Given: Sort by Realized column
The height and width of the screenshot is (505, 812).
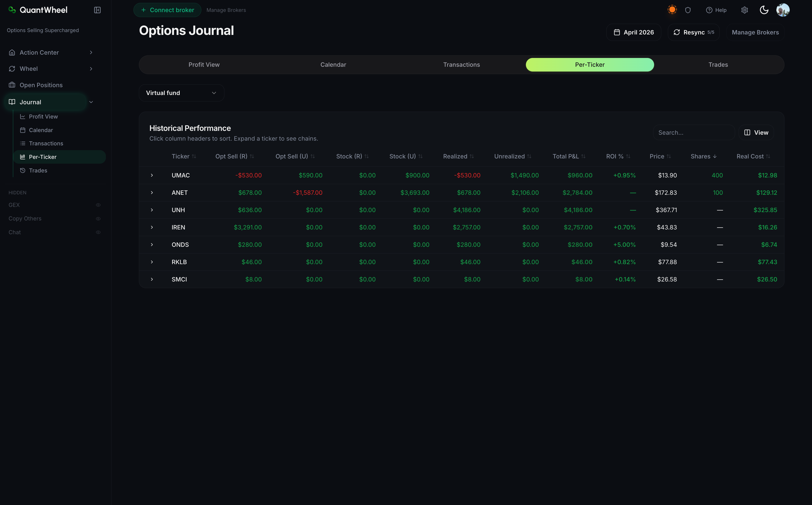Looking at the screenshot, I should pos(458,157).
